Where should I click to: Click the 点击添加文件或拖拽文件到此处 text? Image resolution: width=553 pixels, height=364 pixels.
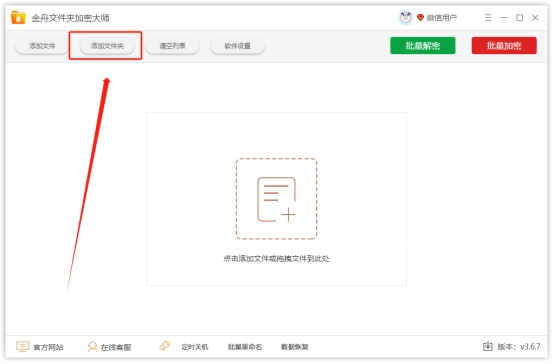pos(276,259)
